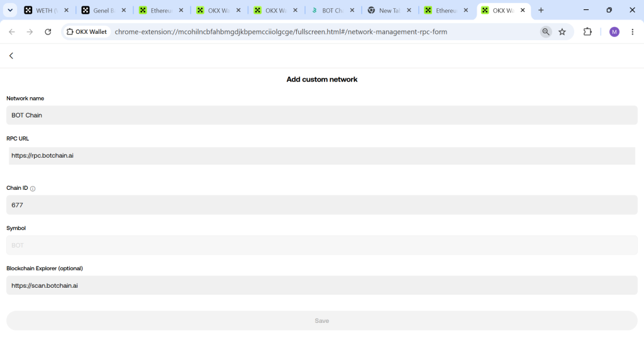Click the Blockchain Explorer URL field
The height and width of the screenshot is (338, 644).
coord(321,285)
